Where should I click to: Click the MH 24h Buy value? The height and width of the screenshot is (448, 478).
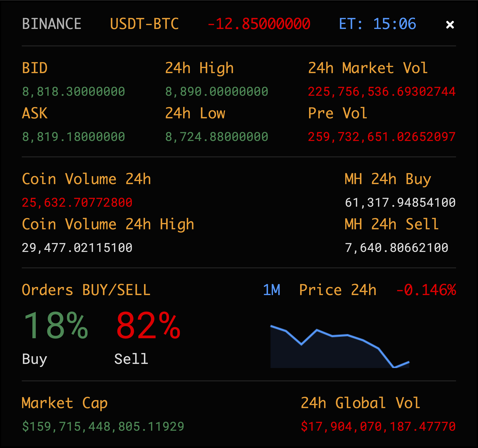[x=400, y=202]
